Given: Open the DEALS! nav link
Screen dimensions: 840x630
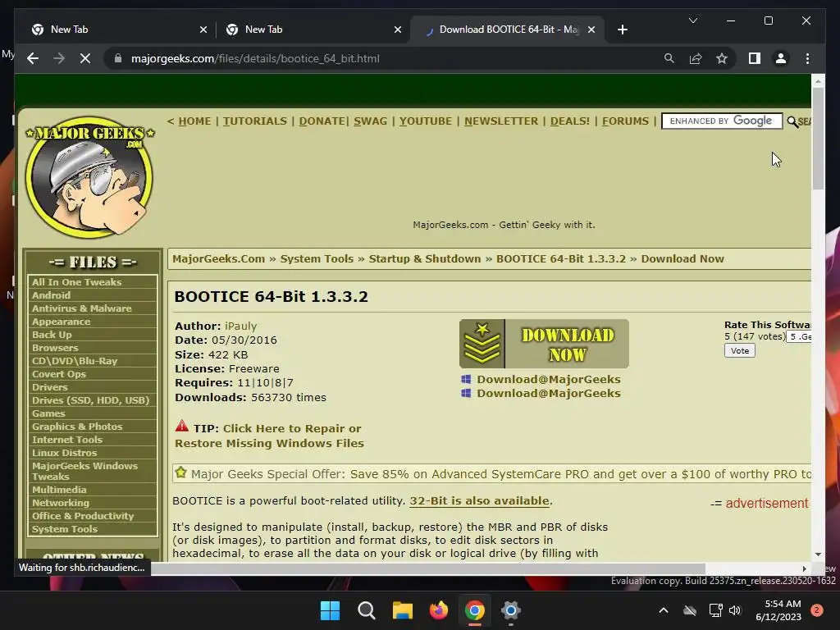Looking at the screenshot, I should pyautogui.click(x=570, y=121).
